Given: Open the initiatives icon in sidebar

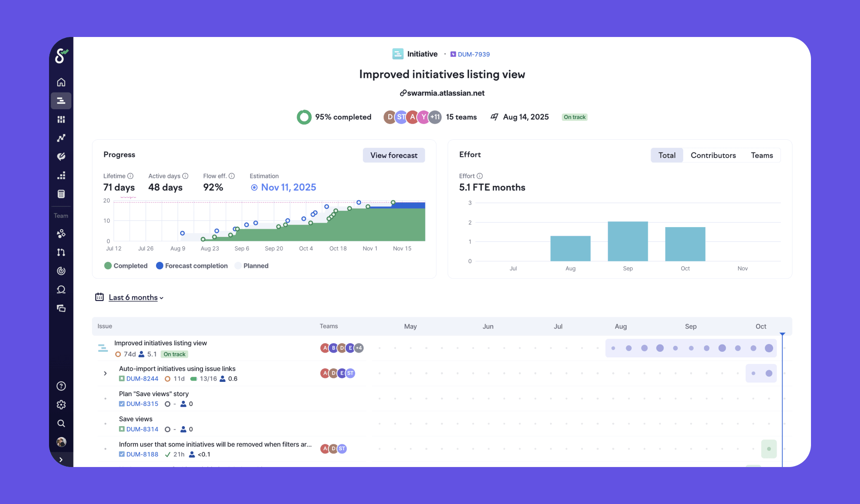Looking at the screenshot, I should [61, 101].
